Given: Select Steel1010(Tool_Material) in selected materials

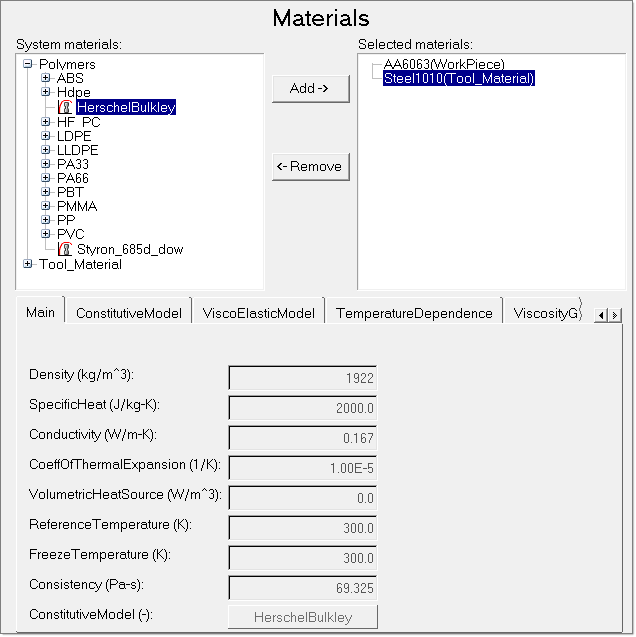Looking at the screenshot, I should (459, 78).
